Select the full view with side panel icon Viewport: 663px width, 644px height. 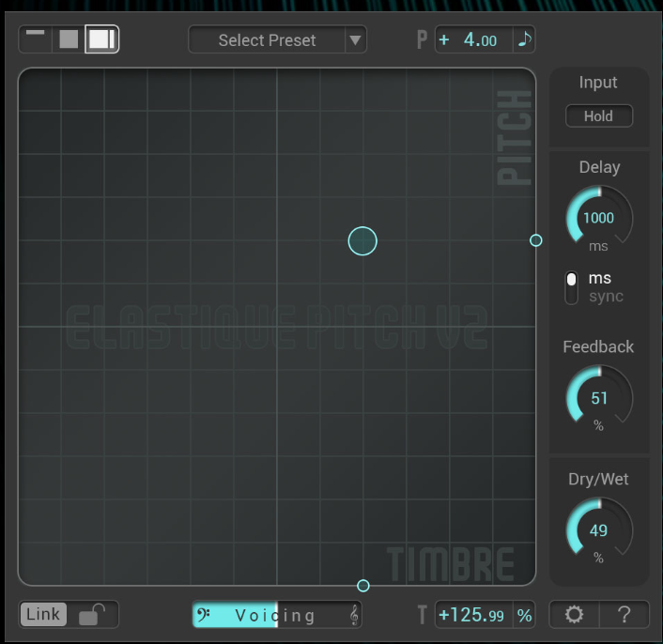(x=102, y=39)
